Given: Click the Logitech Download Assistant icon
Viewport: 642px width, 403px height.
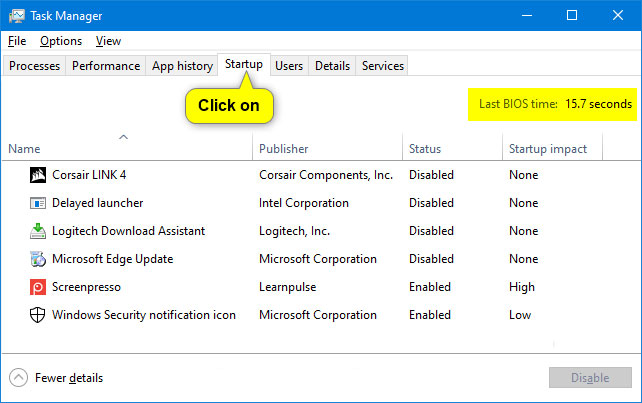Looking at the screenshot, I should (x=38, y=231).
